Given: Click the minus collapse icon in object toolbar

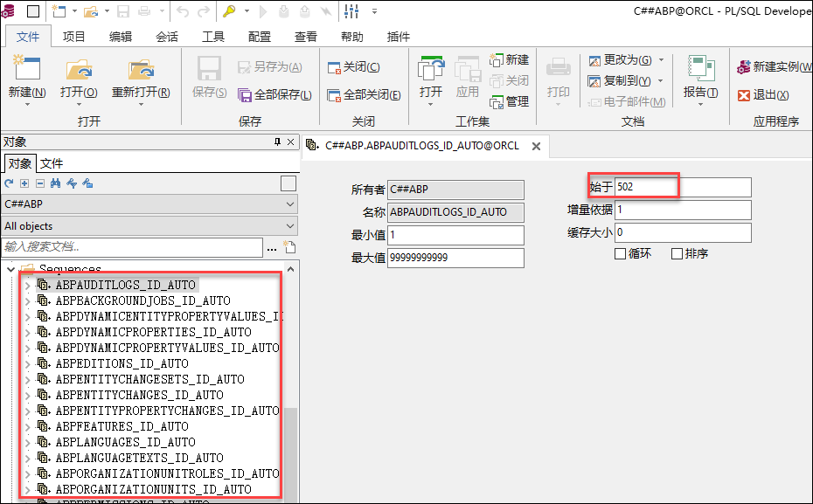Looking at the screenshot, I should click(x=40, y=183).
